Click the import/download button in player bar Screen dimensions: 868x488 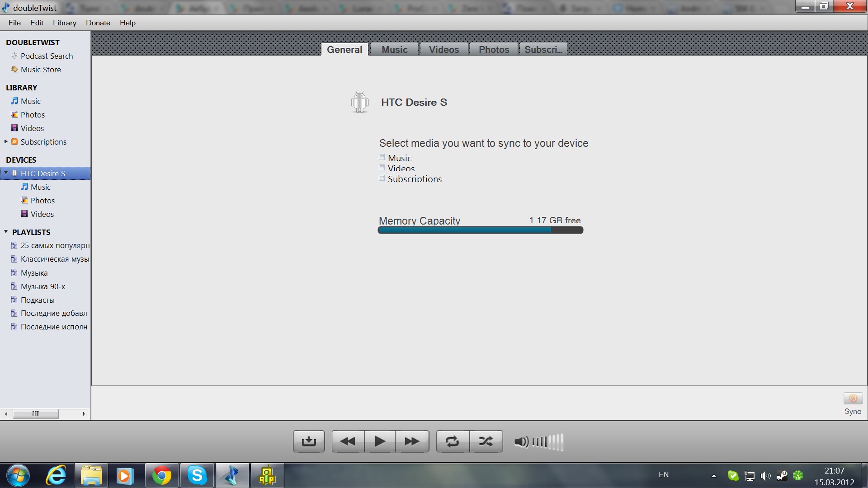pos(309,441)
